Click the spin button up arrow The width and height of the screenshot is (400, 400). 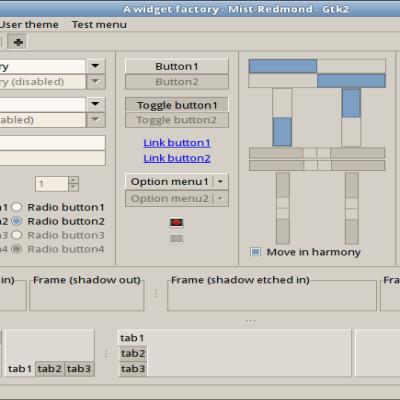[x=73, y=180]
